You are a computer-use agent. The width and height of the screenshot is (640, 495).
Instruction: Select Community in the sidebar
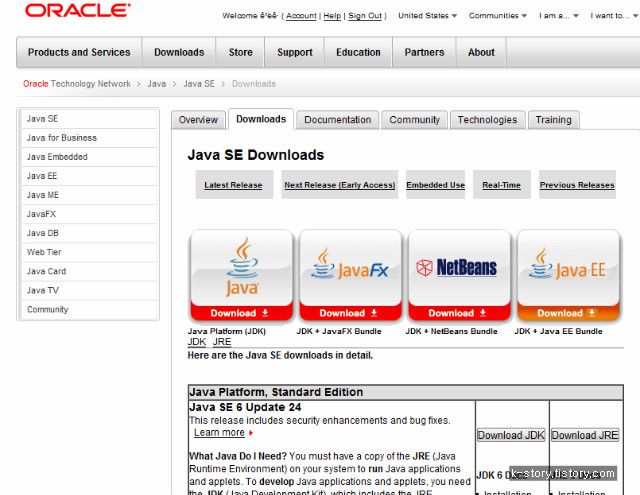[x=89, y=309]
